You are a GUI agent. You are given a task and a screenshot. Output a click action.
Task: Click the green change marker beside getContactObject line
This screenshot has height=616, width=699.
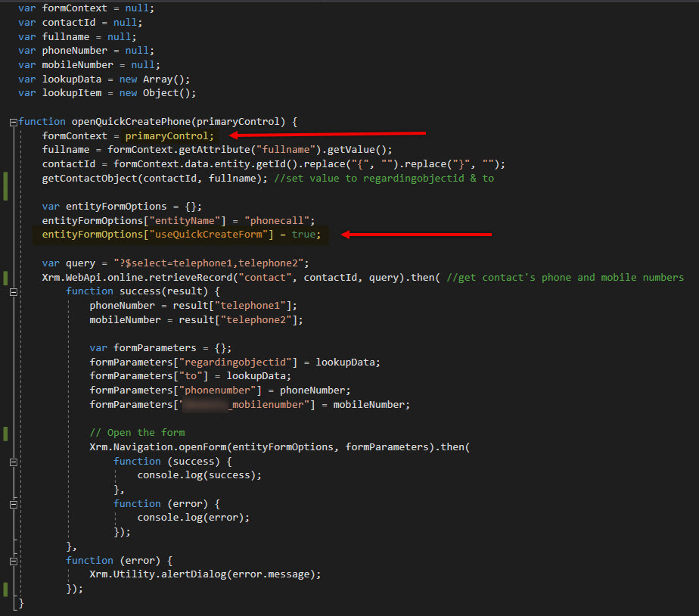[x=5, y=185]
